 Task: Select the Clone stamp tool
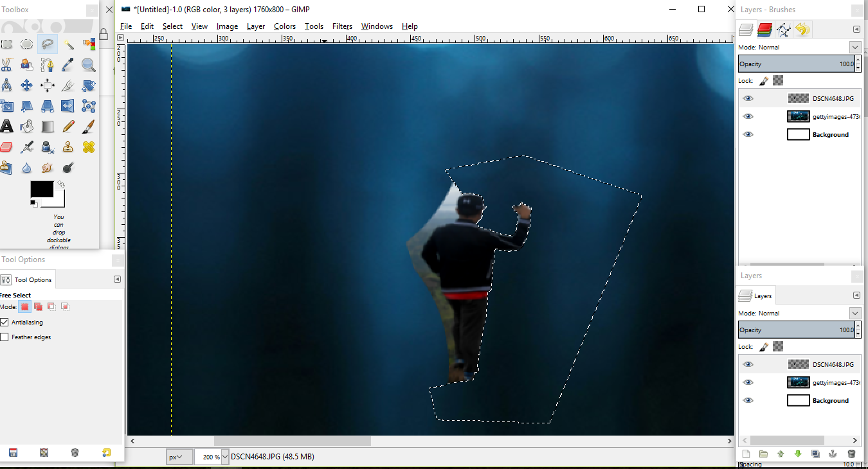68,147
